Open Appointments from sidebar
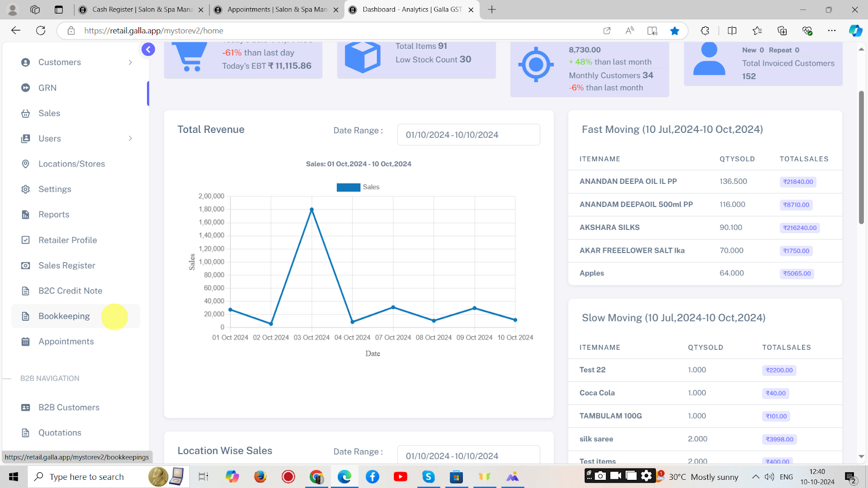This screenshot has height=488, width=868. 66,342
